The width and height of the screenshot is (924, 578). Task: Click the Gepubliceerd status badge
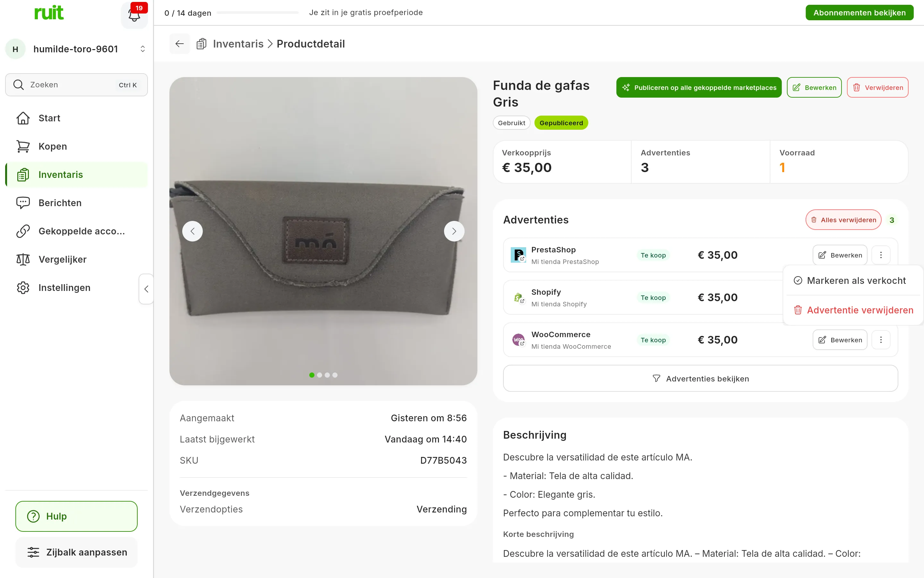pos(561,123)
